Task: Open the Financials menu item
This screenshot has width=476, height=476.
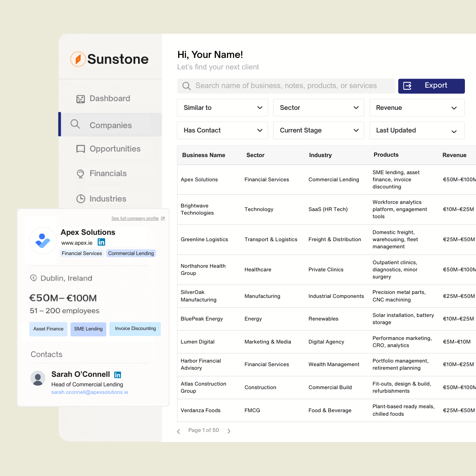Action: (x=108, y=174)
